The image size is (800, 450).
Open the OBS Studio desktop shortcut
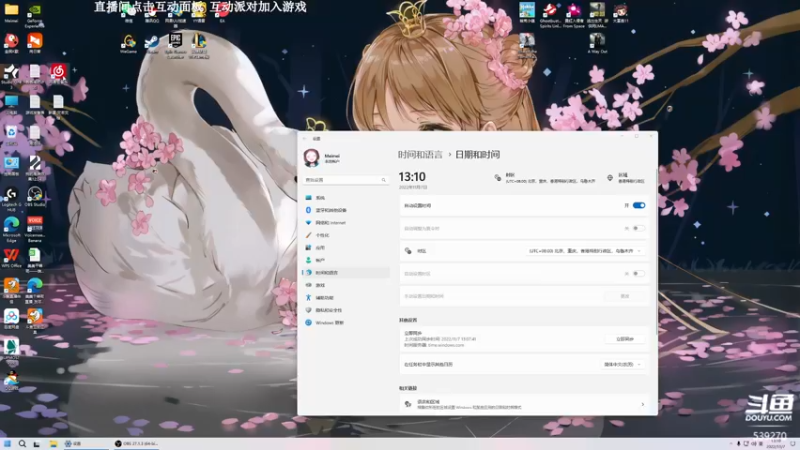(x=34, y=197)
